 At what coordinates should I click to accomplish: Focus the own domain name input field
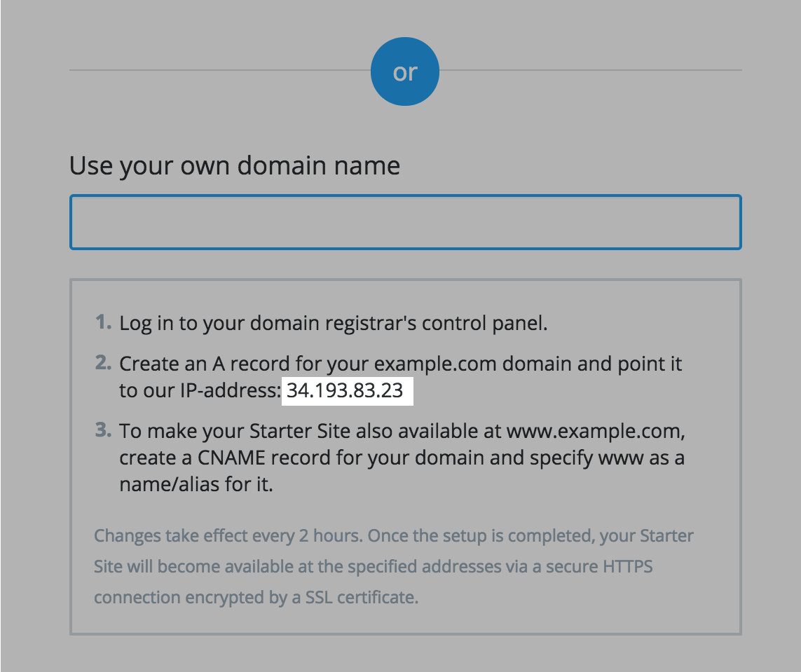click(x=405, y=222)
